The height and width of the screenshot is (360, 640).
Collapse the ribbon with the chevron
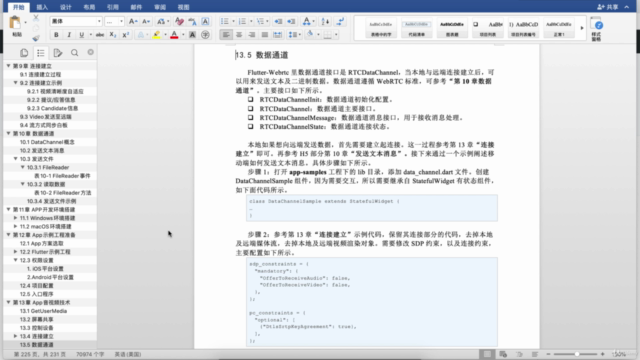[627, 7]
